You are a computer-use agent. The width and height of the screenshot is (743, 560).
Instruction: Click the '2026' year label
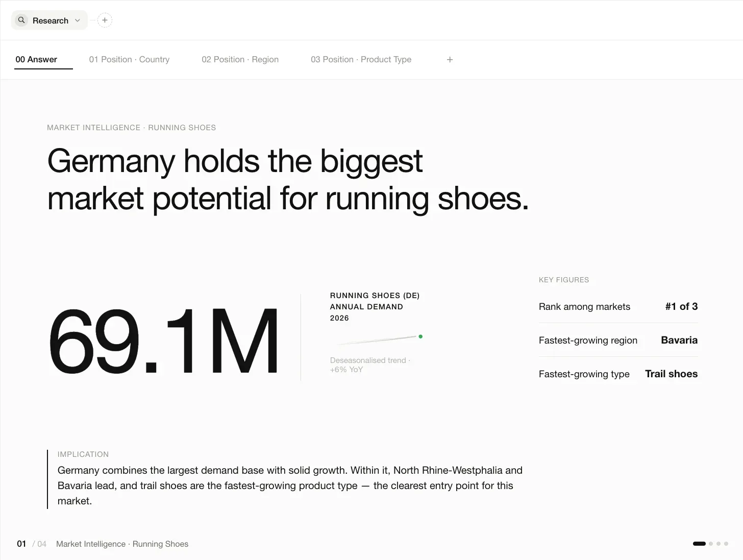pos(339,318)
